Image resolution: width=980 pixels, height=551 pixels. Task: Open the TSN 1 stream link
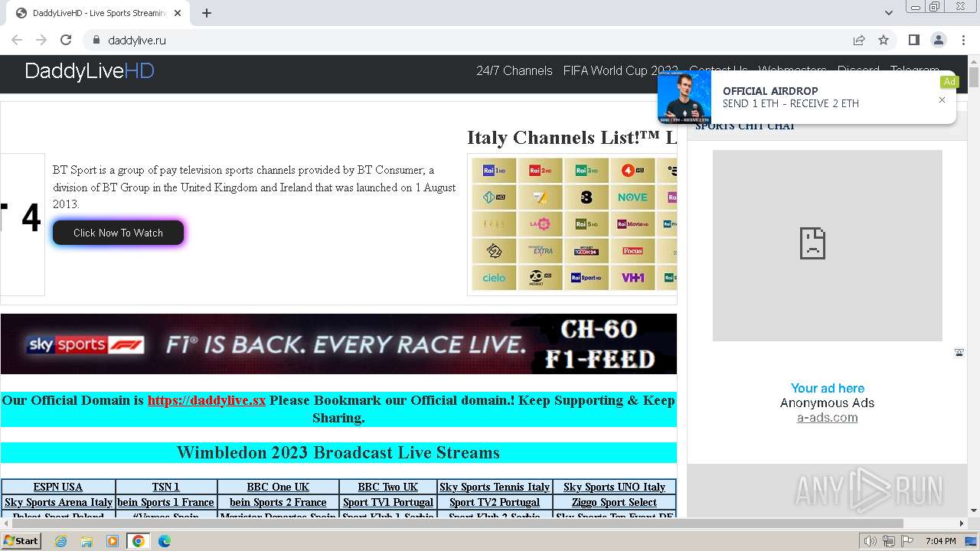tap(166, 487)
